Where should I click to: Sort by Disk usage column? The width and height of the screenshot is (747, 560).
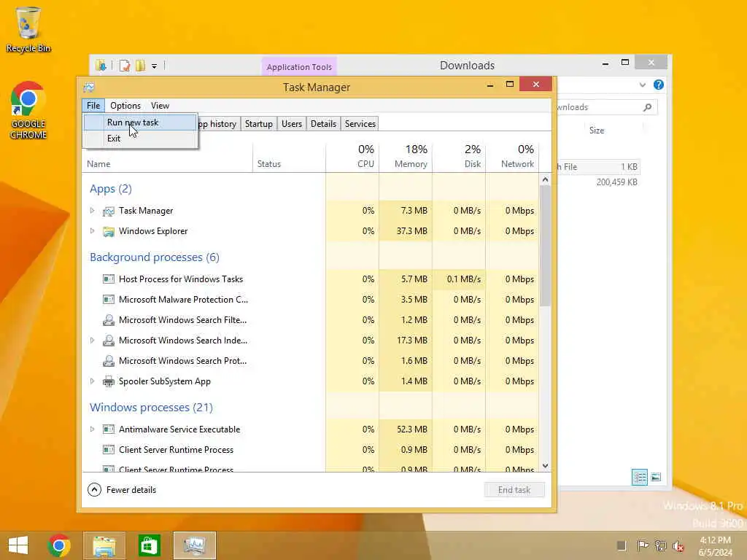pos(459,157)
